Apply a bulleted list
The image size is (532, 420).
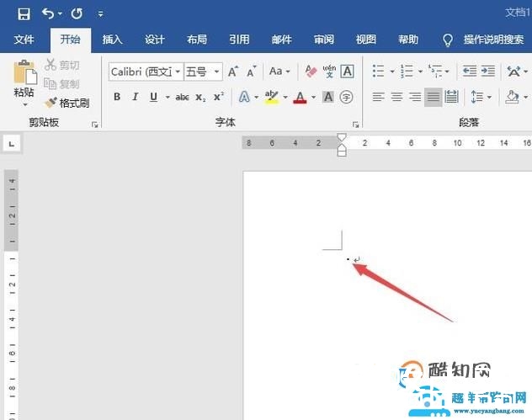[378, 72]
